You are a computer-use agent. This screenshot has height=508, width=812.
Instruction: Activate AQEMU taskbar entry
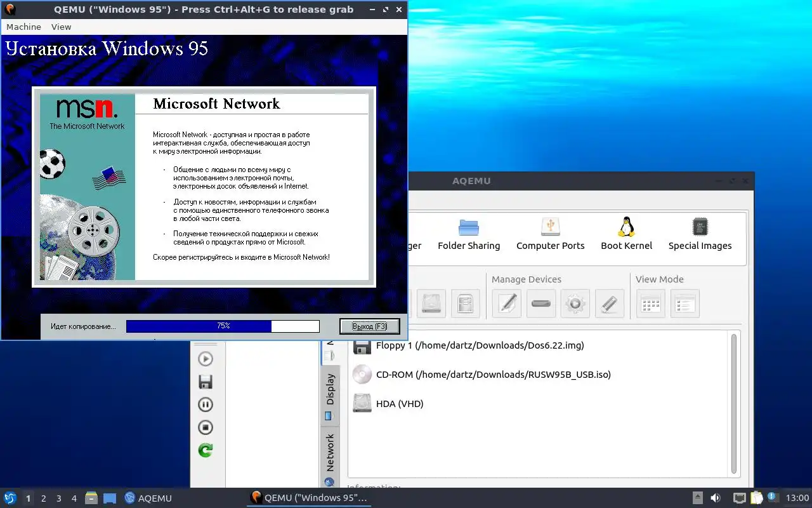(148, 498)
